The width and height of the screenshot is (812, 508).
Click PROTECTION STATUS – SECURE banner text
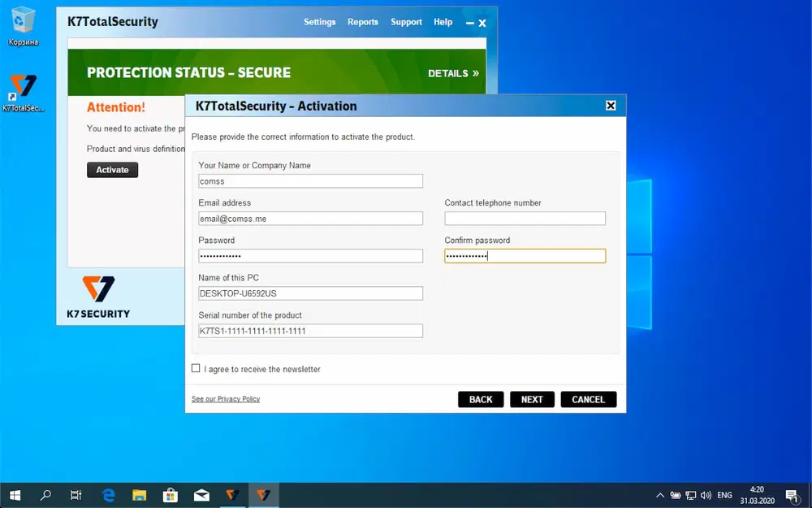(x=188, y=72)
